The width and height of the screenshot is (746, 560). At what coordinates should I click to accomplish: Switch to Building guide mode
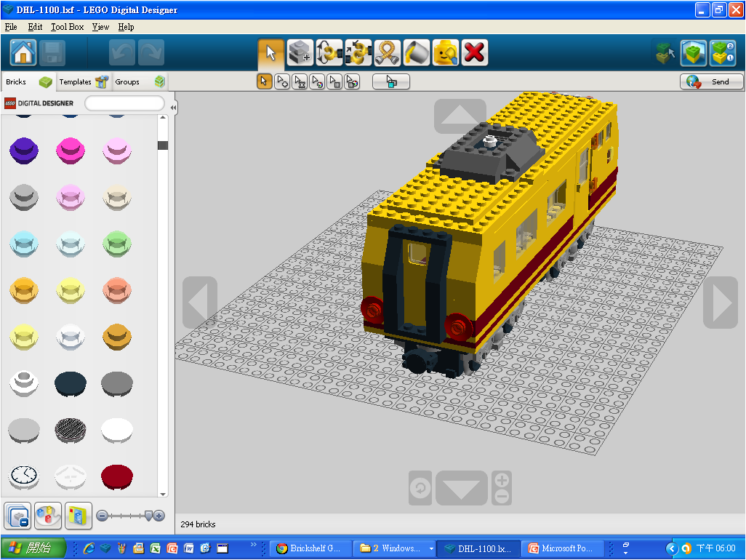(x=722, y=53)
